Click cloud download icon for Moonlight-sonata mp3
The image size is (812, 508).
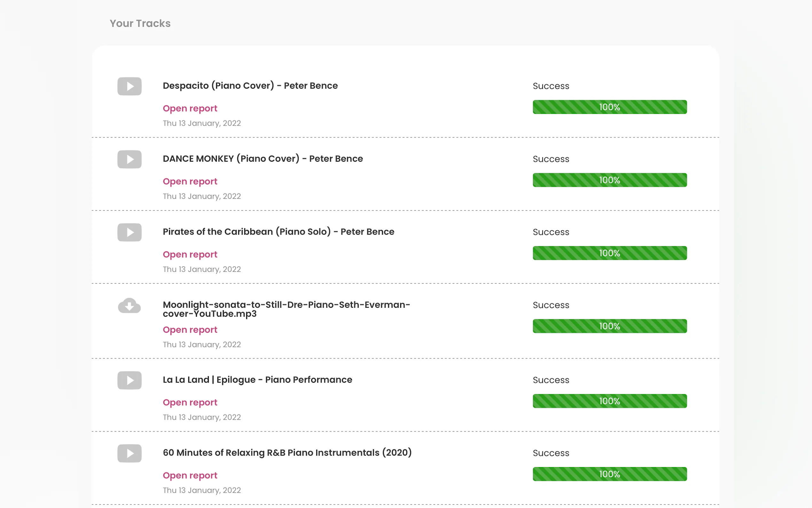129,306
